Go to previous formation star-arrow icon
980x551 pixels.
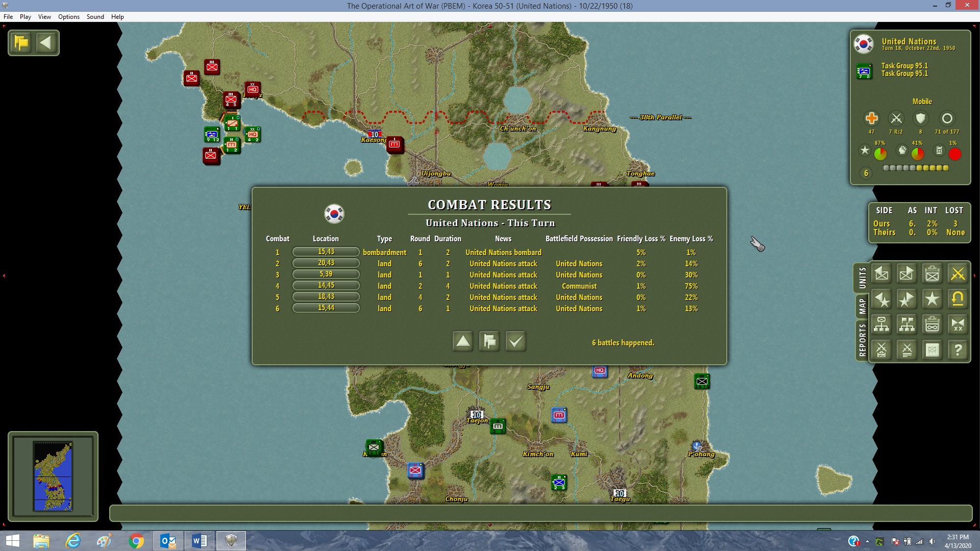click(x=881, y=299)
